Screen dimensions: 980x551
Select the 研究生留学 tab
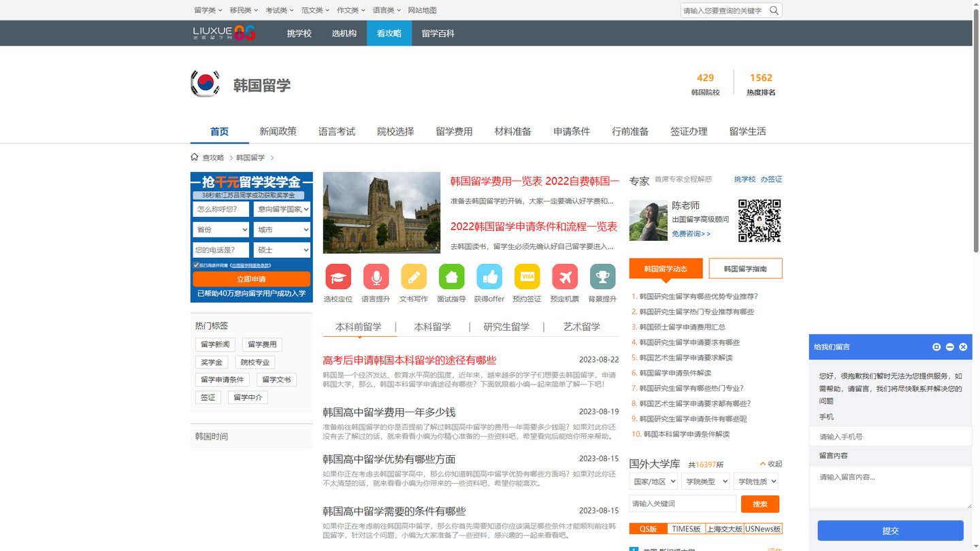(x=506, y=327)
